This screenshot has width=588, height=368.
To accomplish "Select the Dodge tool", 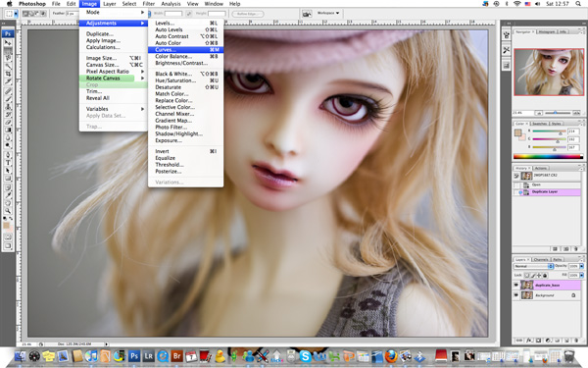I will pos(8,145).
